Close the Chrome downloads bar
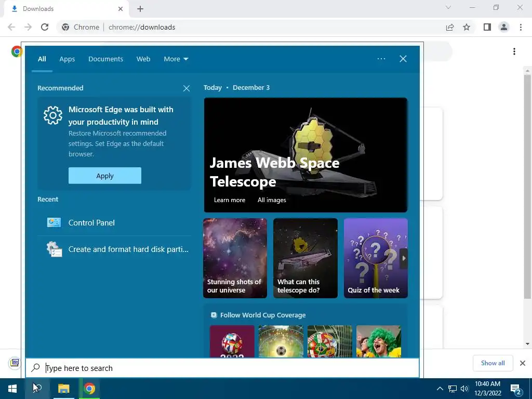This screenshot has width=532, height=399. coord(523,363)
